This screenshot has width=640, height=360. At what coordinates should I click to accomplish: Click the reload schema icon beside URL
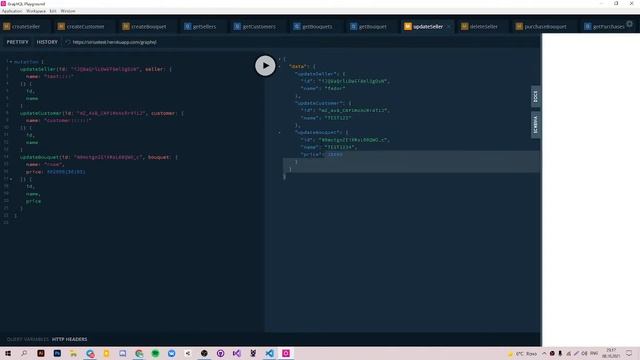pyautogui.click(x=68, y=42)
